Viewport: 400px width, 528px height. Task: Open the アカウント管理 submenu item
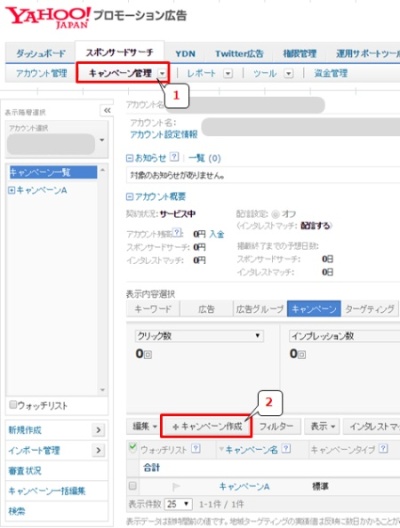click(x=41, y=73)
